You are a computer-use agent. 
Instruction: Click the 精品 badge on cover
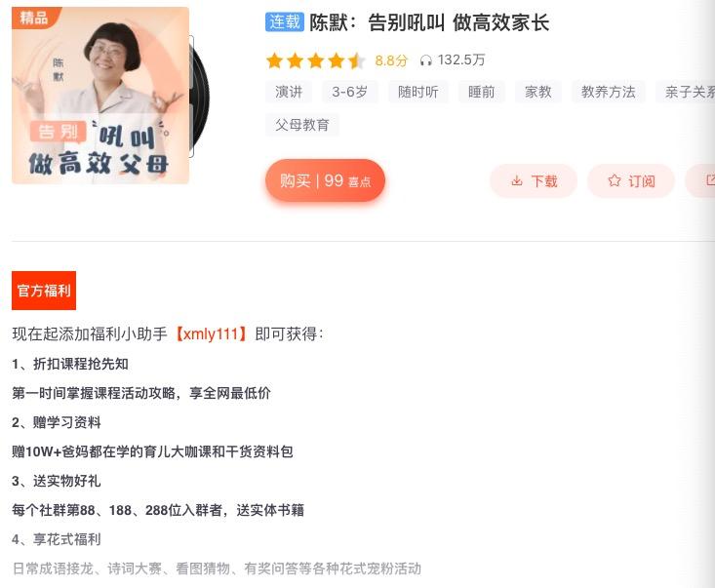tap(34, 18)
